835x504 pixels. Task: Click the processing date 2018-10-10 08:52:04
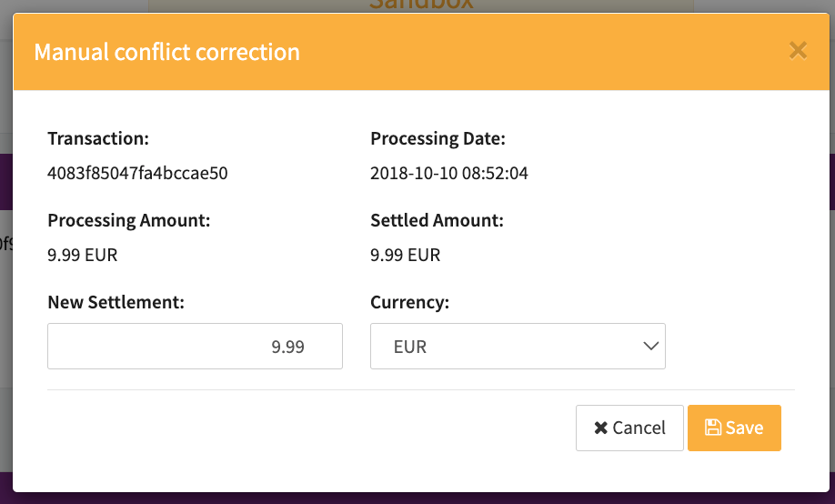point(449,173)
